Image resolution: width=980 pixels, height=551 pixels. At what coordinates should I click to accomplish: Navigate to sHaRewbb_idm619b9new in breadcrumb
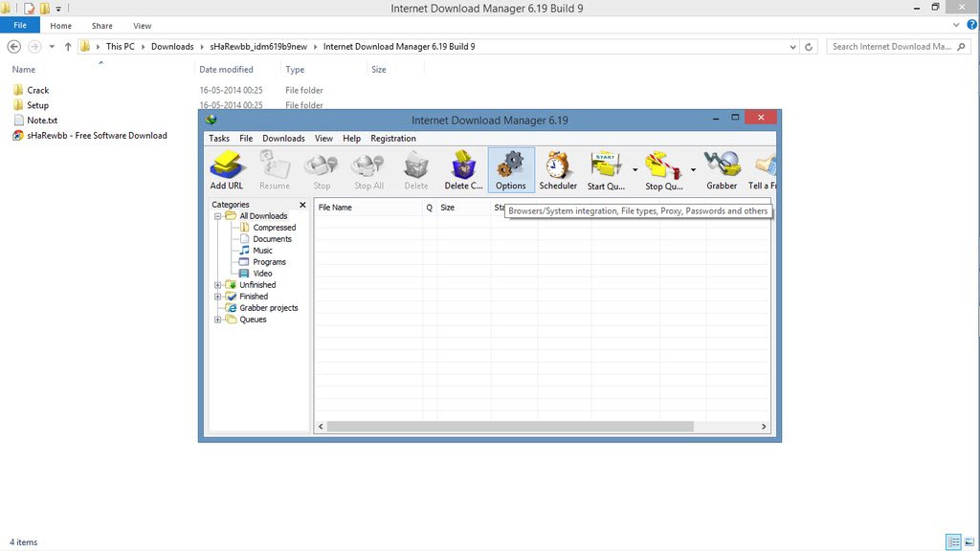pos(258,47)
